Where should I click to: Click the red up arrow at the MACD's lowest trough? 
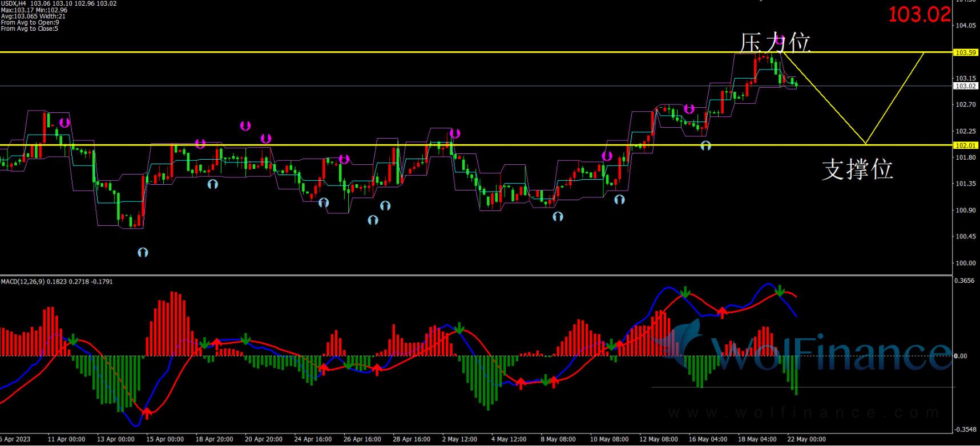tap(147, 413)
